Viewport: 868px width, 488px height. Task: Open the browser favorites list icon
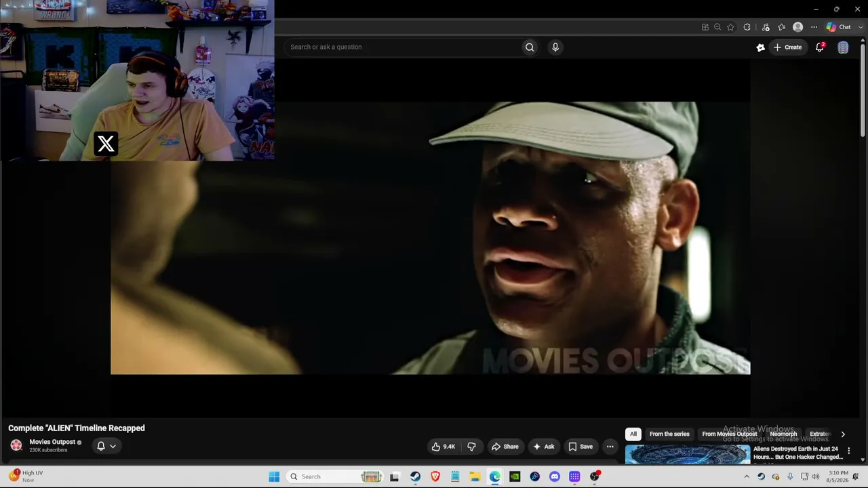(x=781, y=27)
